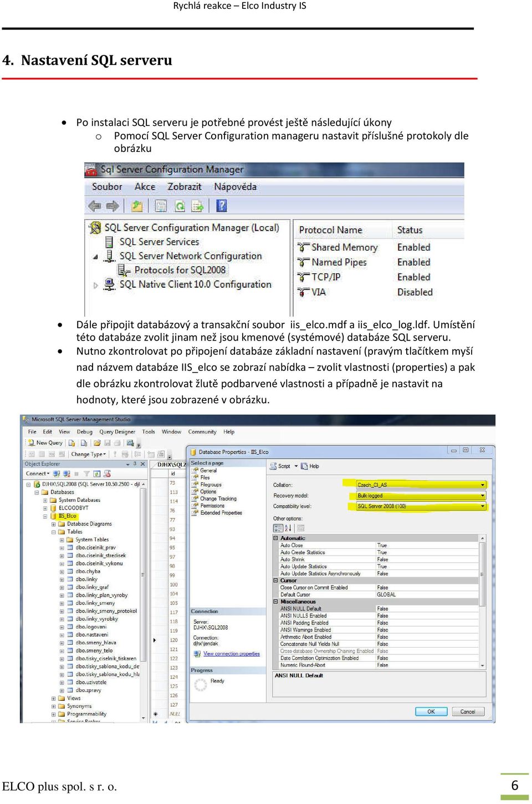Click Forward arrow in Configuration Manager toolbar
The height and width of the screenshot is (804, 532).
112,206
